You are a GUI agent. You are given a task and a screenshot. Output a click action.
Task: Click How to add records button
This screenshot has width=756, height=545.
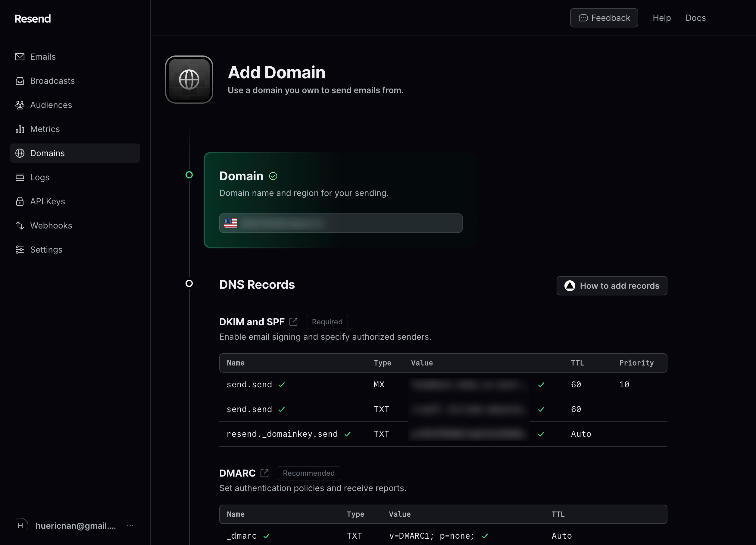pyautogui.click(x=612, y=286)
